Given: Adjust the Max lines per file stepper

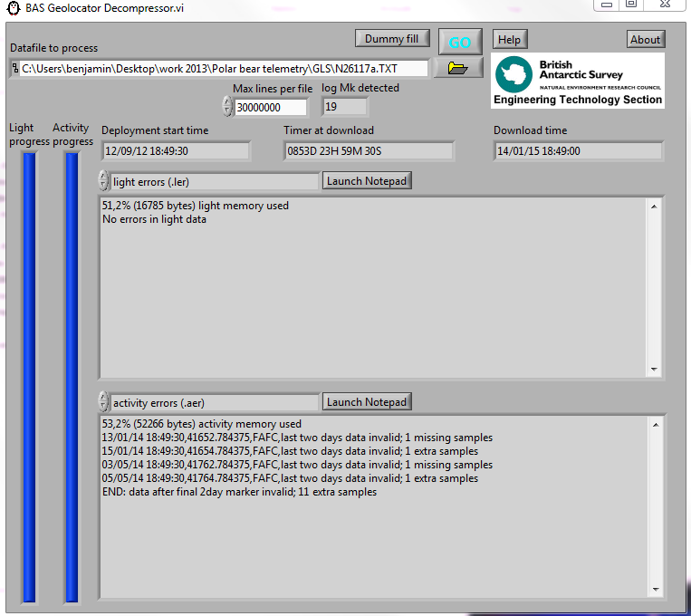Looking at the screenshot, I should [x=227, y=107].
